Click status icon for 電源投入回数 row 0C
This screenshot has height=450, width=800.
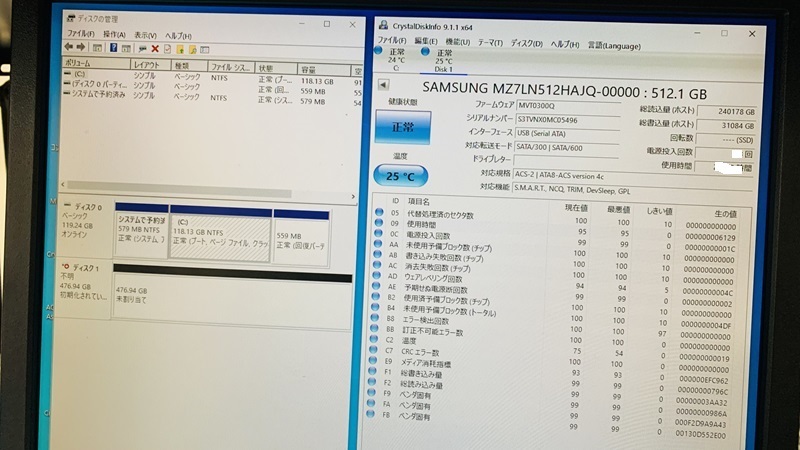tap(378, 233)
